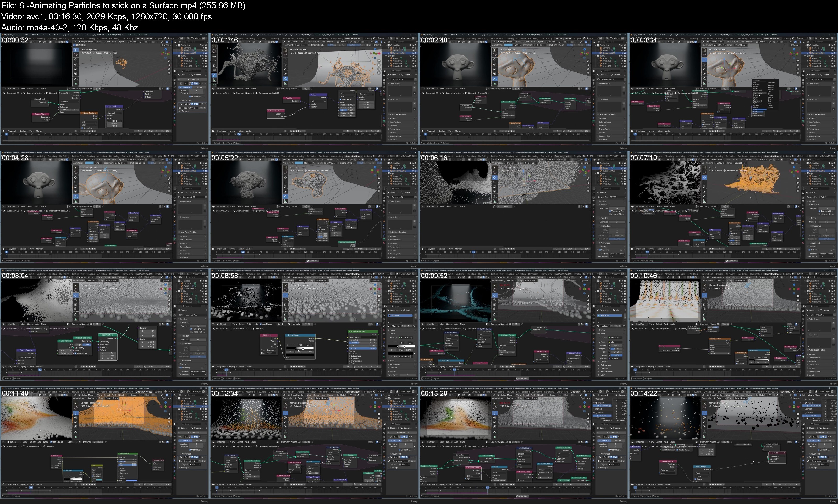838x504 pixels.
Task: In the 00:08:58 frame, open the timeline Keying menu
Action: [233, 367]
